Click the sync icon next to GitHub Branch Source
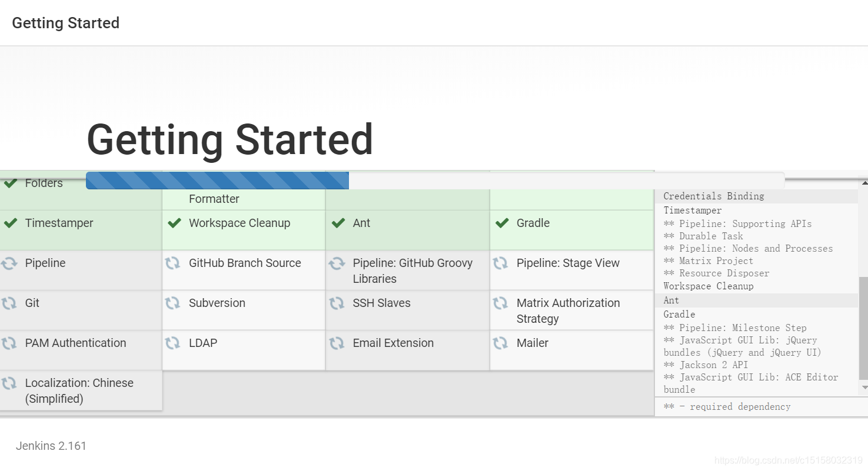Screen dimensions: 868x471 [x=172, y=263]
